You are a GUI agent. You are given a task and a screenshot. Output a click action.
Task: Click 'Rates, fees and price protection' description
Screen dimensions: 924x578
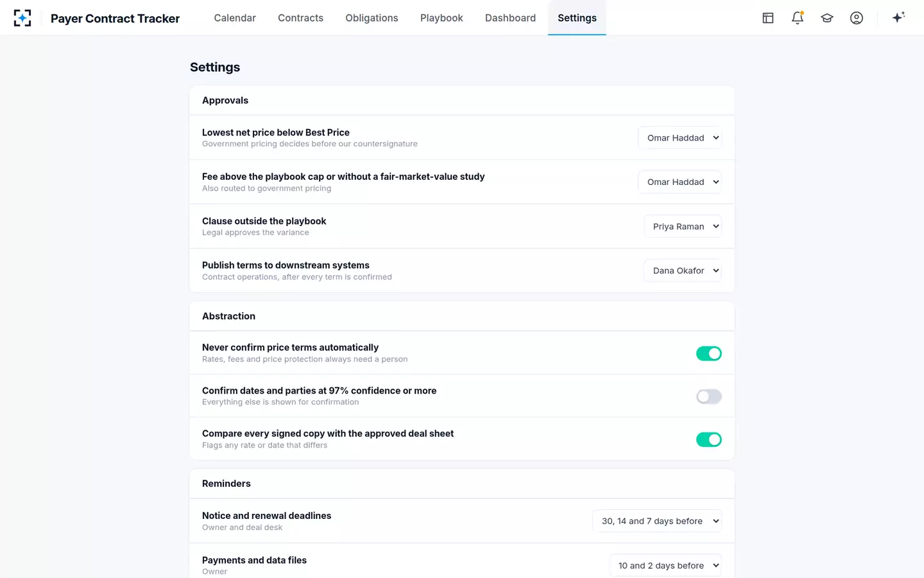305,359
